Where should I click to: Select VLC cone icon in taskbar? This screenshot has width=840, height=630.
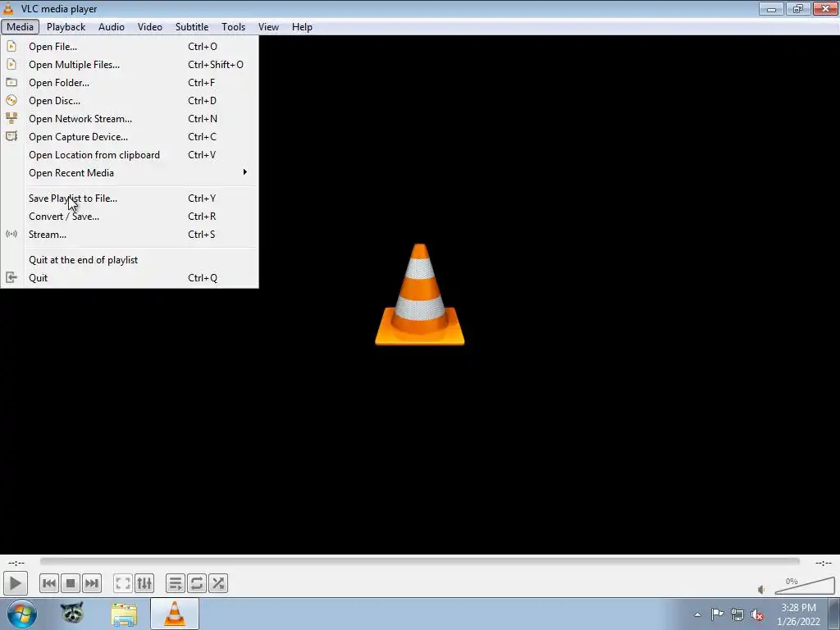[x=175, y=614]
